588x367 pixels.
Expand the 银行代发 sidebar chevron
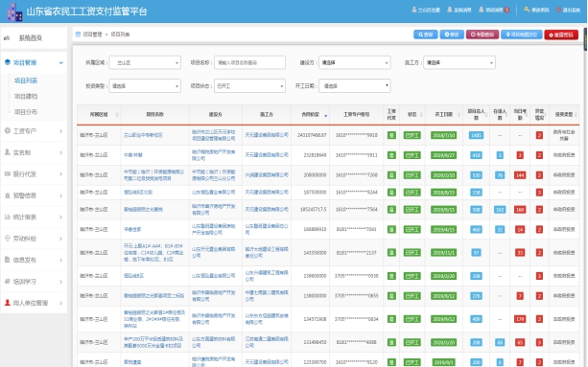pyautogui.click(x=60, y=174)
